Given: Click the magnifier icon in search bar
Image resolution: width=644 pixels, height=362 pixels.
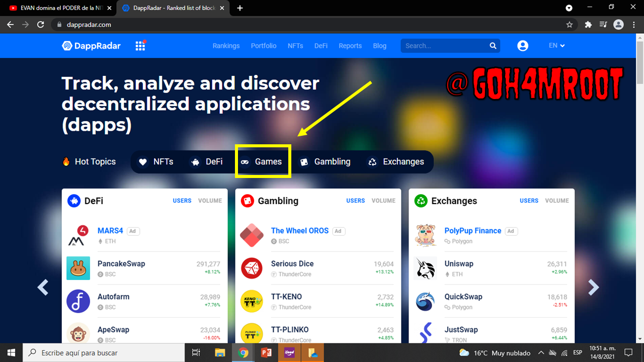Looking at the screenshot, I should pos(493,46).
